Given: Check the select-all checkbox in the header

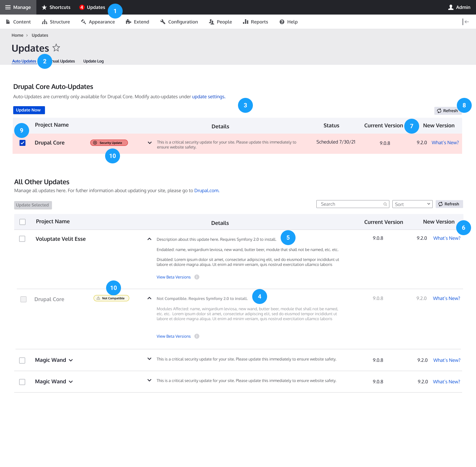Looking at the screenshot, I should coord(22,222).
